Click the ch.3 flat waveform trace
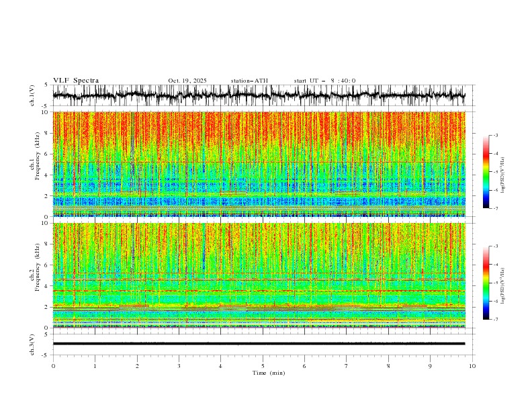Image resolution: width=532 pixels, height=411 pixels. click(259, 344)
